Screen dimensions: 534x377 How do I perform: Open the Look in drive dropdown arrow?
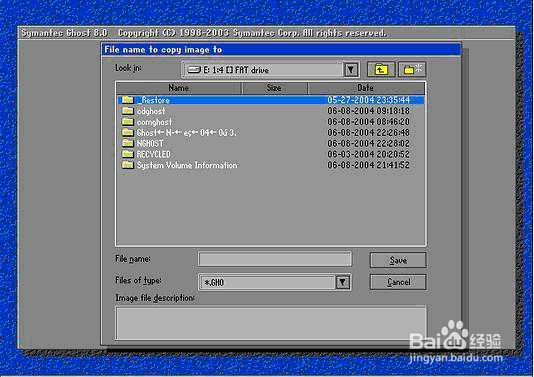click(351, 70)
